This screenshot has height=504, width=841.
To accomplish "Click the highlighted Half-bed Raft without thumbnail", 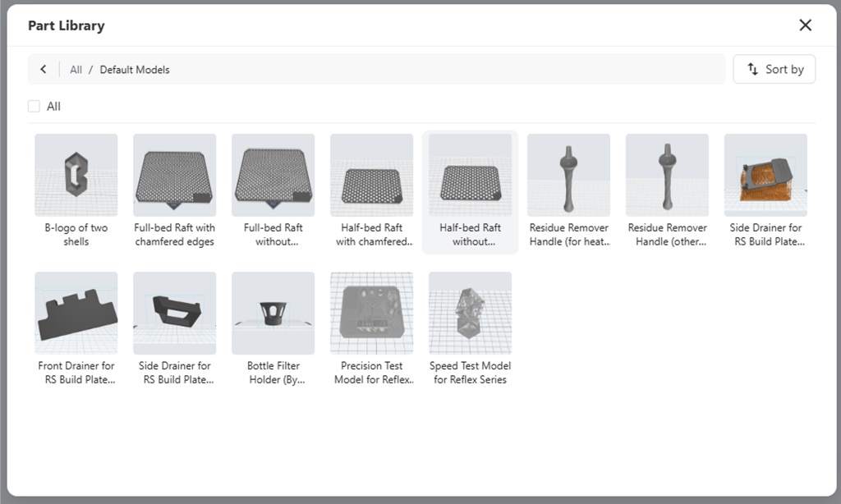I will [470, 175].
